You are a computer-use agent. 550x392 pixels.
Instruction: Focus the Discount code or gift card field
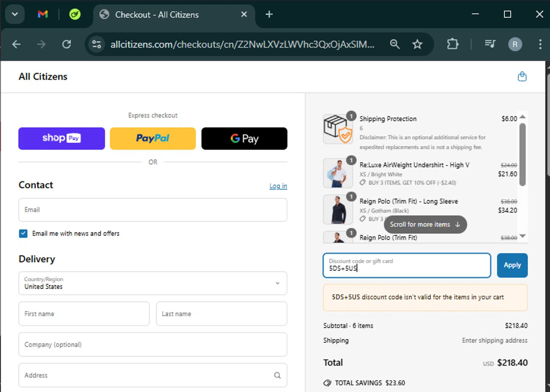click(x=407, y=265)
